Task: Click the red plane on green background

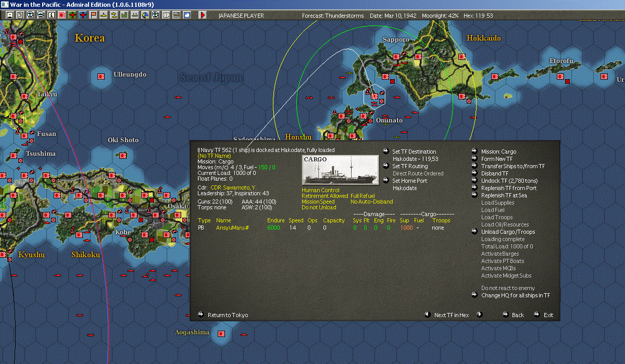Action: pos(72,15)
